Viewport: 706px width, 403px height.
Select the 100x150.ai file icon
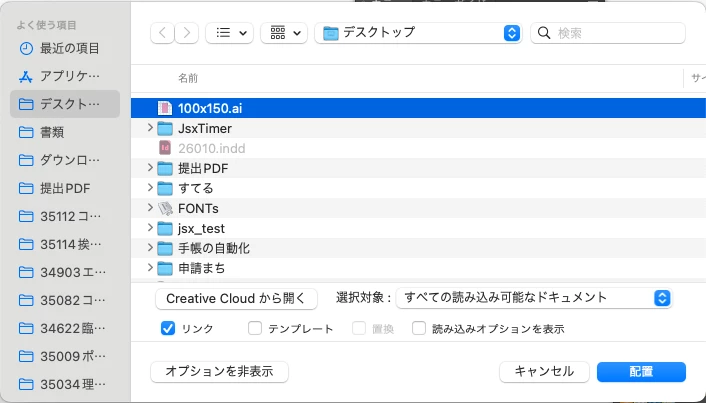(x=165, y=108)
